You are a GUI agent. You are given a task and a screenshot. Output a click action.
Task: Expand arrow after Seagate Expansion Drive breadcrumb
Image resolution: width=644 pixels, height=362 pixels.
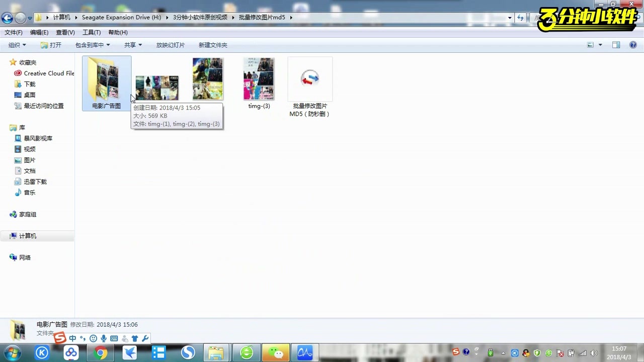167,18
